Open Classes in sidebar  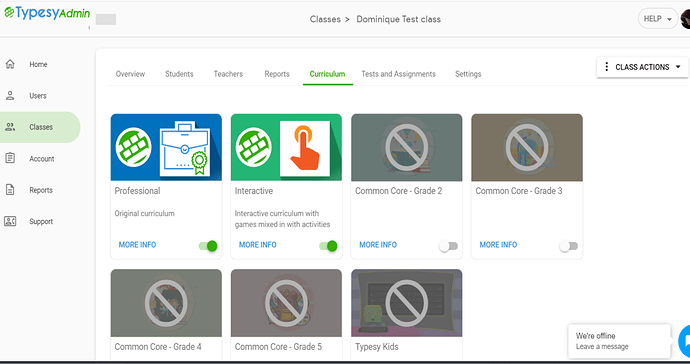(x=41, y=127)
